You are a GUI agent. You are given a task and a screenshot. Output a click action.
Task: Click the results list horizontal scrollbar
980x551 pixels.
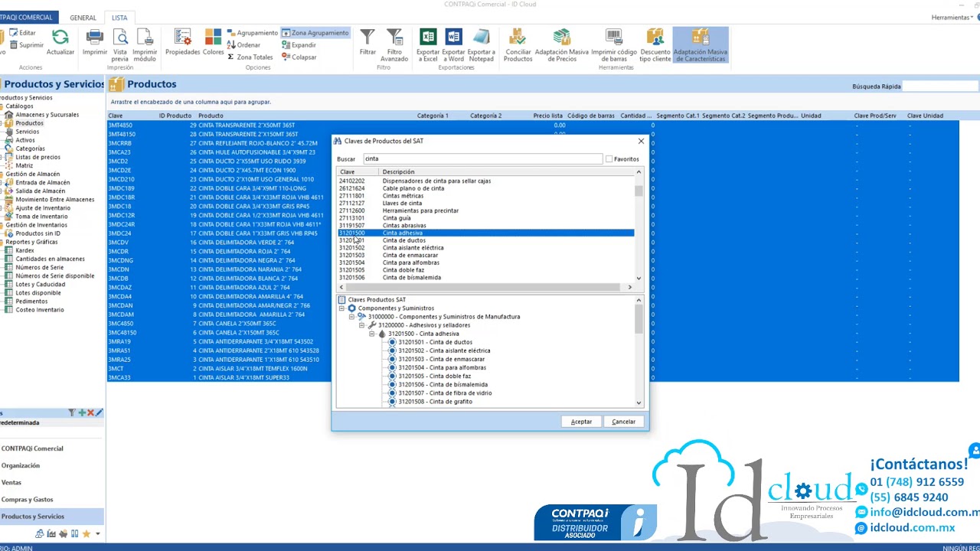pos(485,287)
